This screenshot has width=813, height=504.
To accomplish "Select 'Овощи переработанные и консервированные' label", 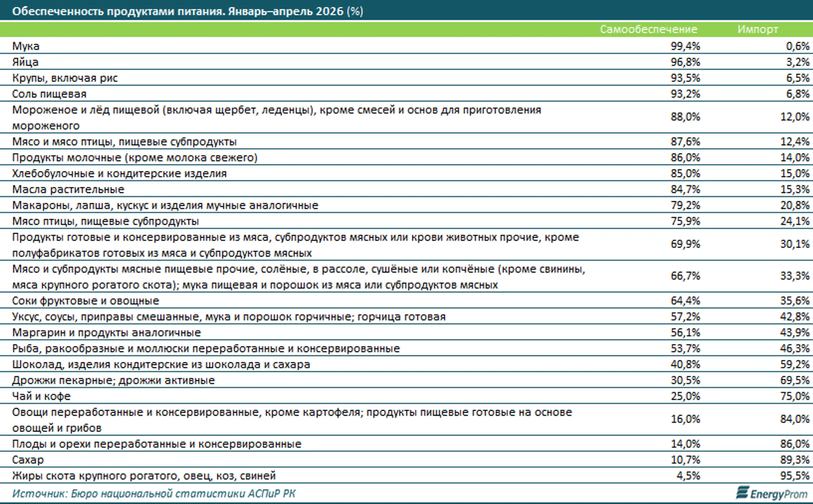I will (292, 420).
